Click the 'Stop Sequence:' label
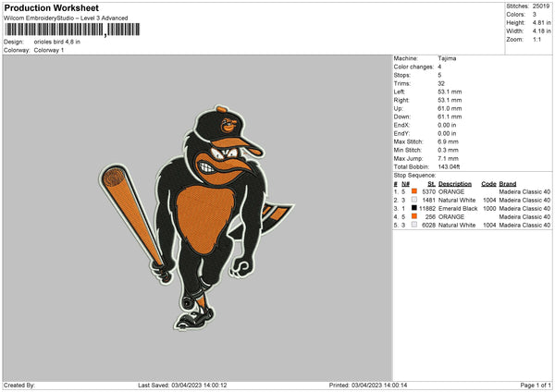 tap(414, 176)
